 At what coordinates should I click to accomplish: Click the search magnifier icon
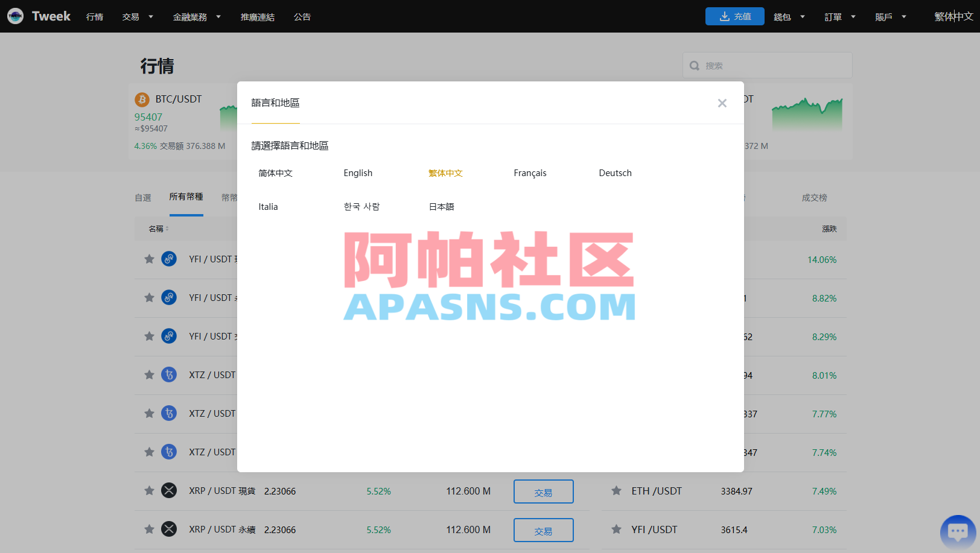[695, 66]
